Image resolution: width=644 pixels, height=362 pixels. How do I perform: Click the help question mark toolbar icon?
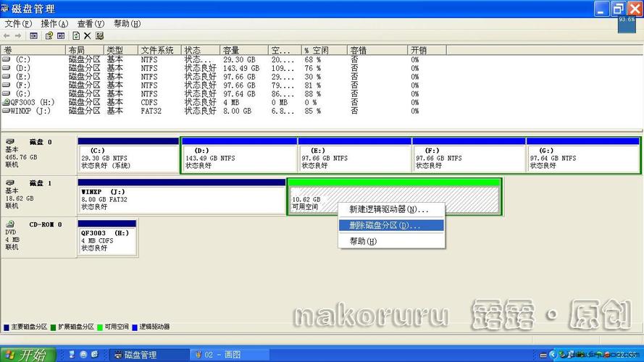click(x=49, y=35)
